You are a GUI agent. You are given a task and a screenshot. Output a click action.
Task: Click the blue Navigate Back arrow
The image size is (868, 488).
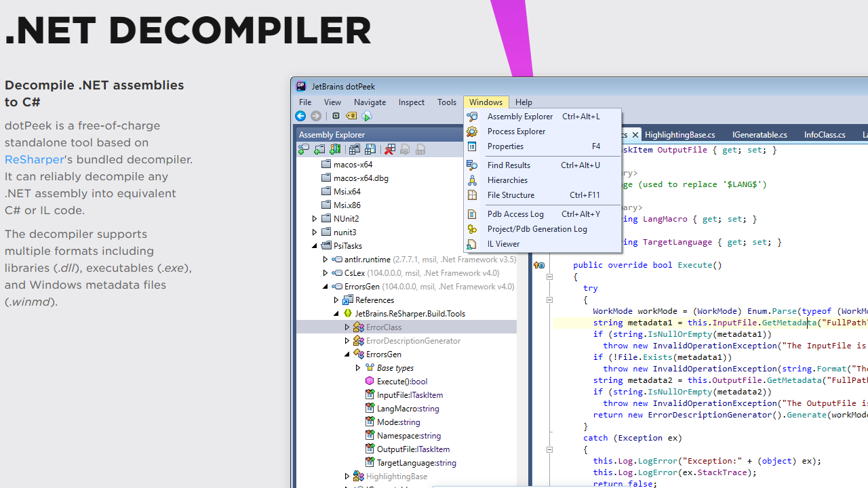point(300,117)
